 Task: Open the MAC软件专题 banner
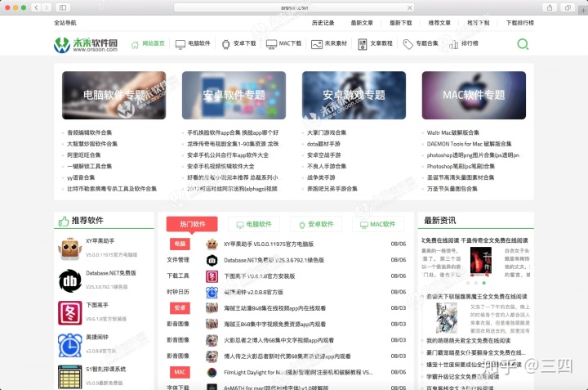click(474, 96)
